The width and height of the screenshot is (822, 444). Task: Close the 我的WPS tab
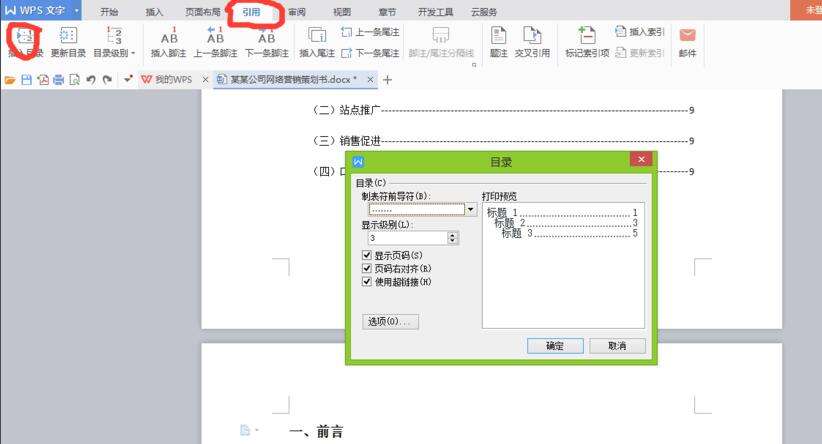coord(206,80)
